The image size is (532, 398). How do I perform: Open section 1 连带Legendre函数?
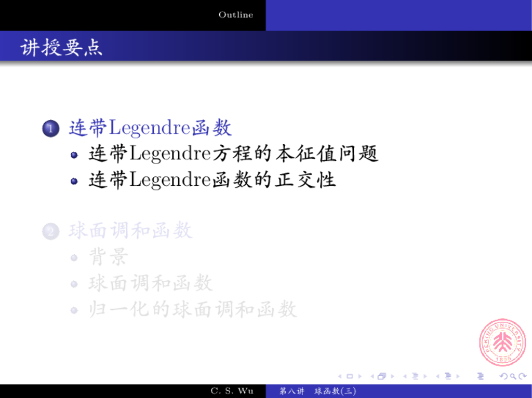point(150,128)
